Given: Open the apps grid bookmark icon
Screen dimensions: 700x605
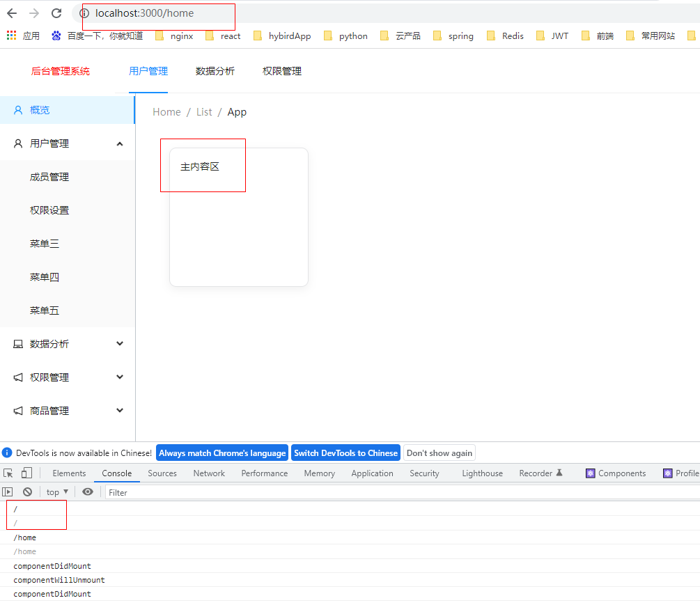Looking at the screenshot, I should tap(12, 36).
